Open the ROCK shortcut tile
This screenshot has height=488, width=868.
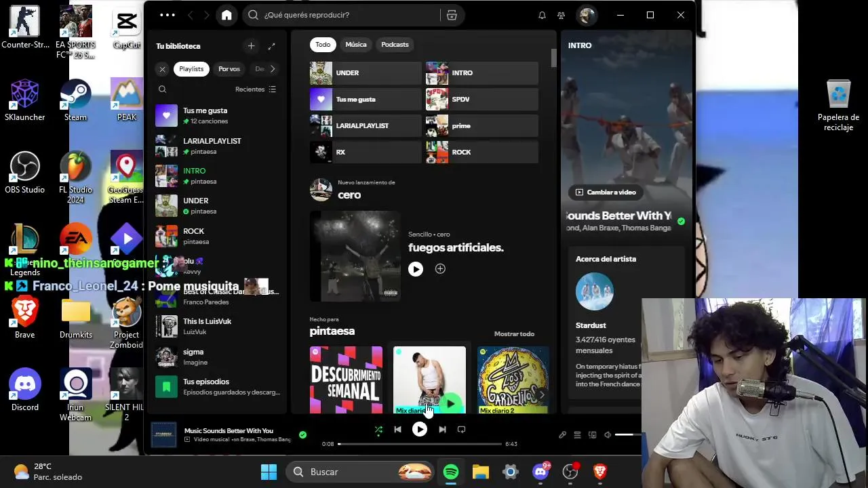tap(481, 152)
